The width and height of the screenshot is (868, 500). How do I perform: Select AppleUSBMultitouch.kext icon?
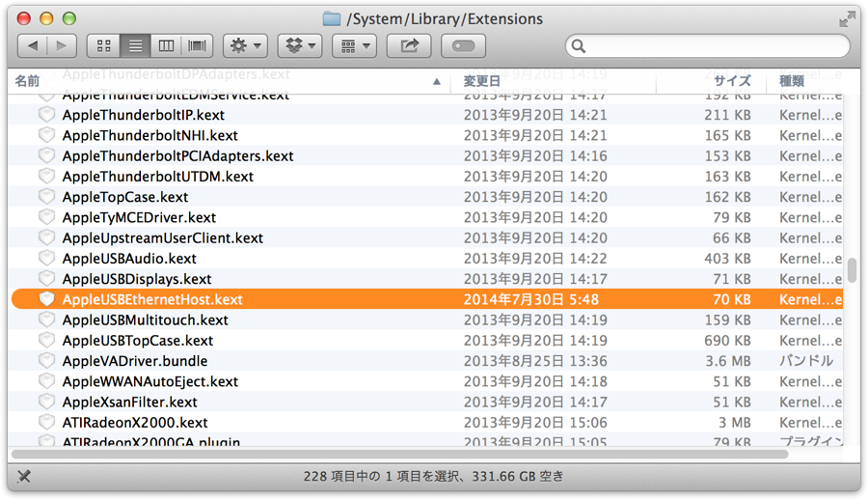(46, 319)
